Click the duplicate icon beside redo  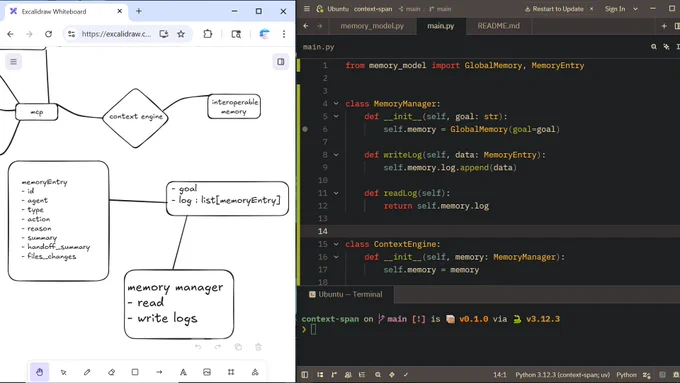(x=238, y=347)
